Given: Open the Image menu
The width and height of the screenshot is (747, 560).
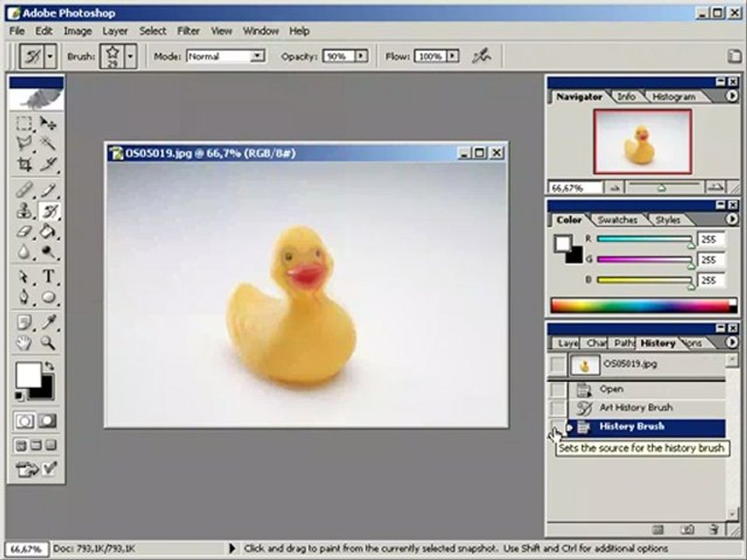Looking at the screenshot, I should point(78,31).
